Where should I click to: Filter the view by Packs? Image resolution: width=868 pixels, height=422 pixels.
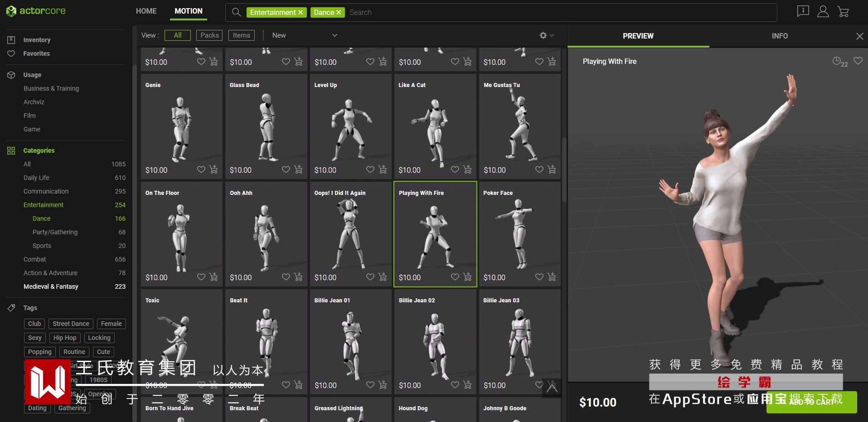point(209,35)
